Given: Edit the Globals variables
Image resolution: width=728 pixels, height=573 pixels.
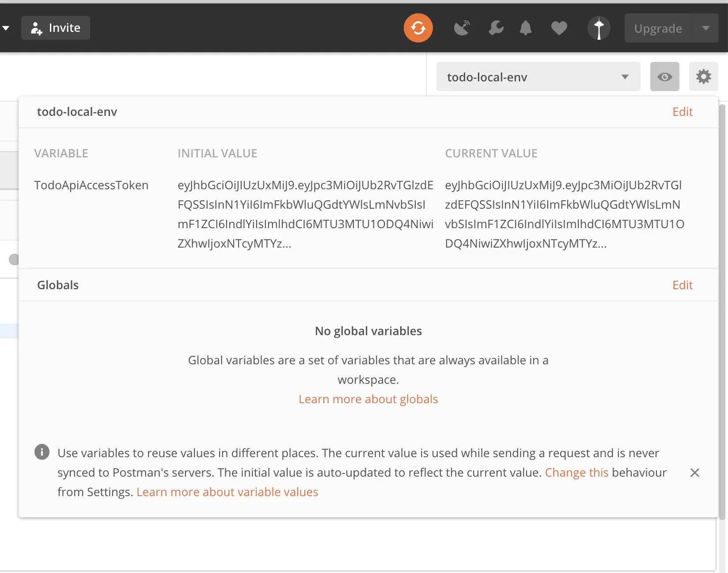Looking at the screenshot, I should [x=682, y=285].
